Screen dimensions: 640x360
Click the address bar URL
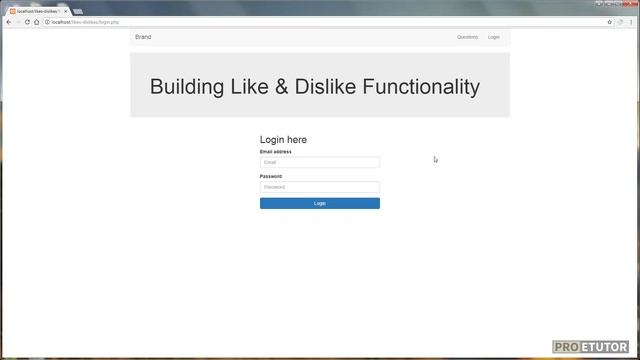point(85,22)
